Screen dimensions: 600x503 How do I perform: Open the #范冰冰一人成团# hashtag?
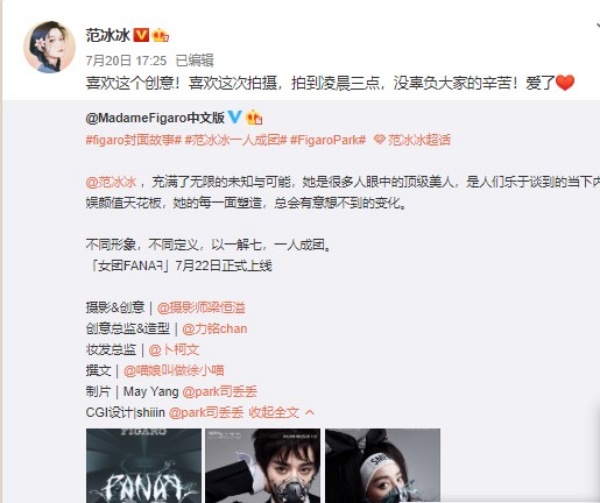pos(236,140)
